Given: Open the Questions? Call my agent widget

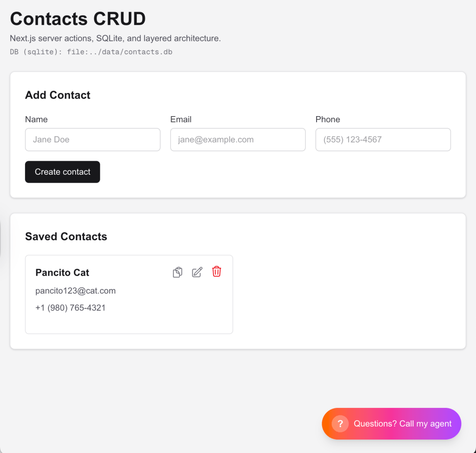Looking at the screenshot, I should point(402,424).
